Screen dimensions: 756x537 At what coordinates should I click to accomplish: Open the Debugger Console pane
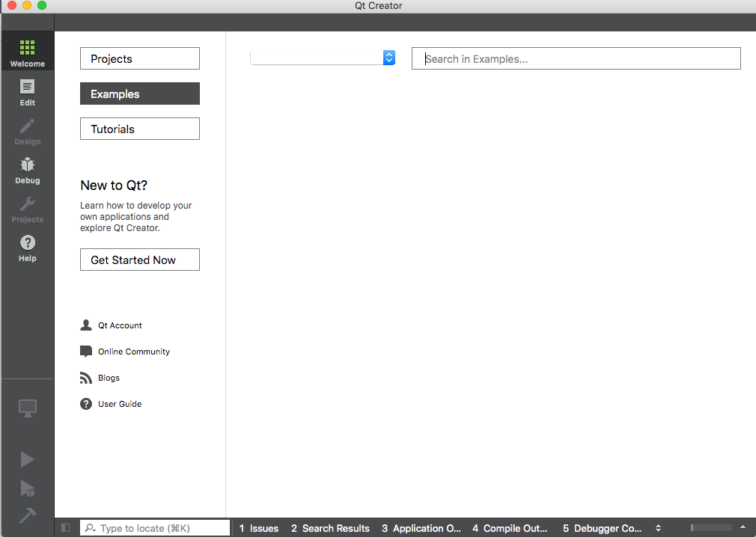(603, 528)
